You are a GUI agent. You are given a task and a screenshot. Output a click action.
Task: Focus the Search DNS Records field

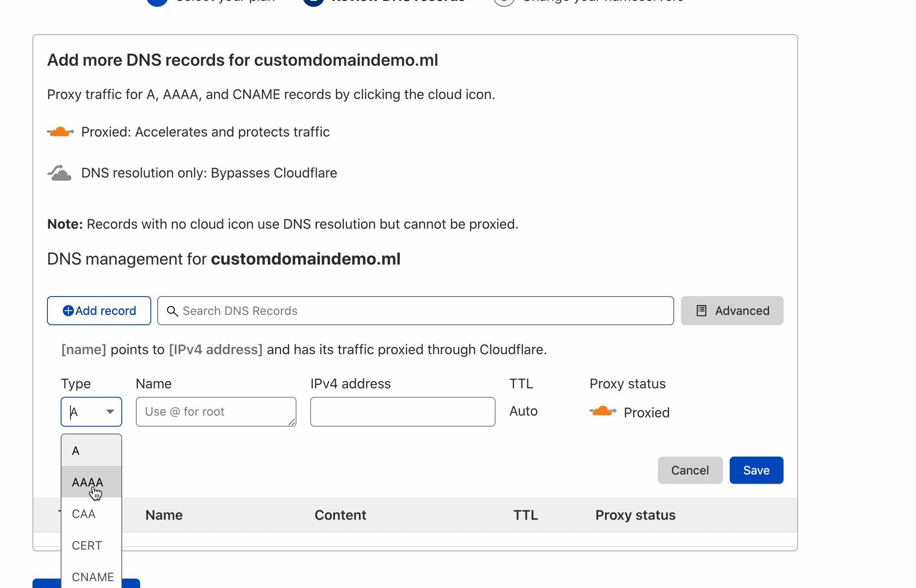pos(415,311)
